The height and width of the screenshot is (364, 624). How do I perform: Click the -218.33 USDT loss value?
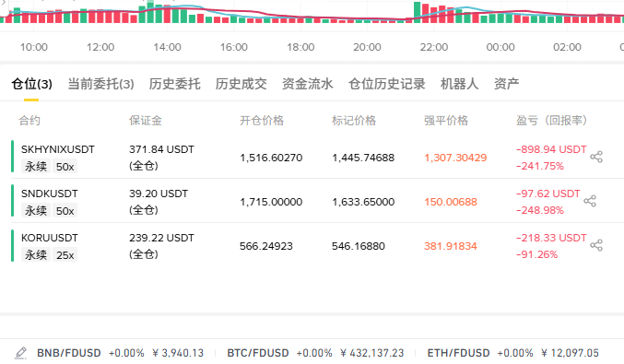[x=551, y=238]
